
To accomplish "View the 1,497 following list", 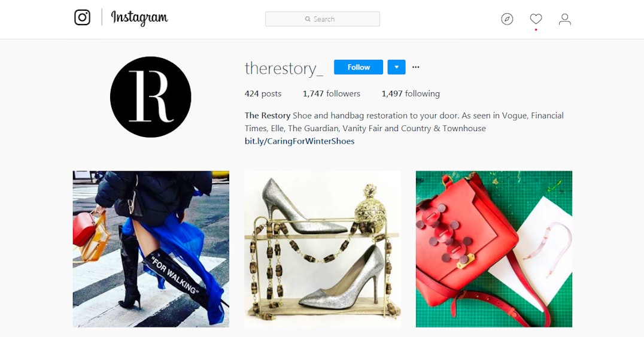I will pyautogui.click(x=411, y=94).
